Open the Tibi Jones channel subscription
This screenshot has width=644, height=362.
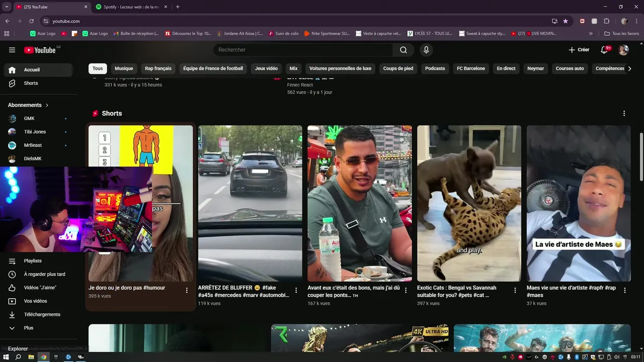38,132
